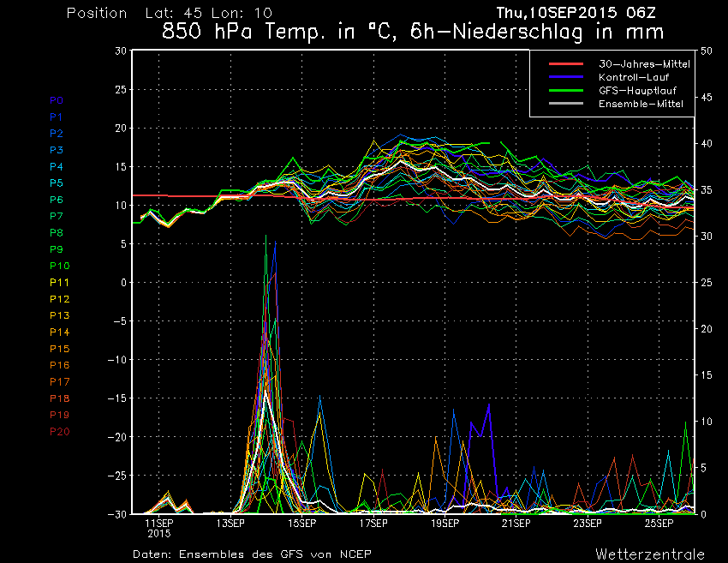Select ensemble member label P17

tap(59, 382)
